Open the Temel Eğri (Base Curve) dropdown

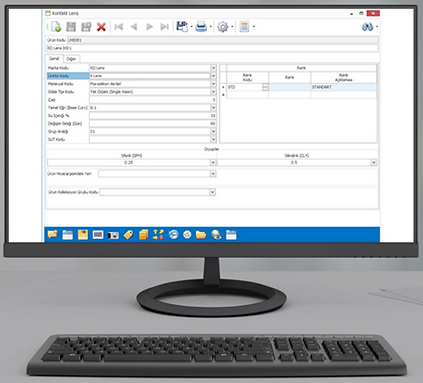[213, 108]
